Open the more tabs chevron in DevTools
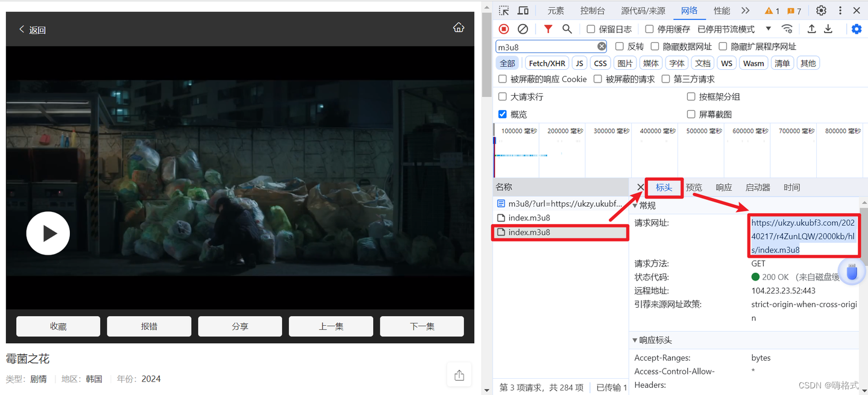The width and height of the screenshot is (868, 395). pos(746,10)
